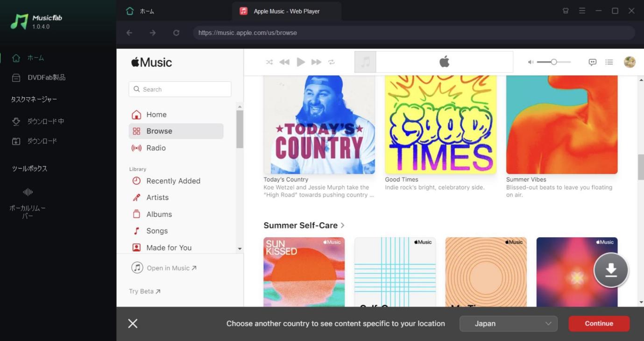This screenshot has width=644, height=341.
Task: Open the orange concentric circles playlist cover
Action: click(x=486, y=272)
